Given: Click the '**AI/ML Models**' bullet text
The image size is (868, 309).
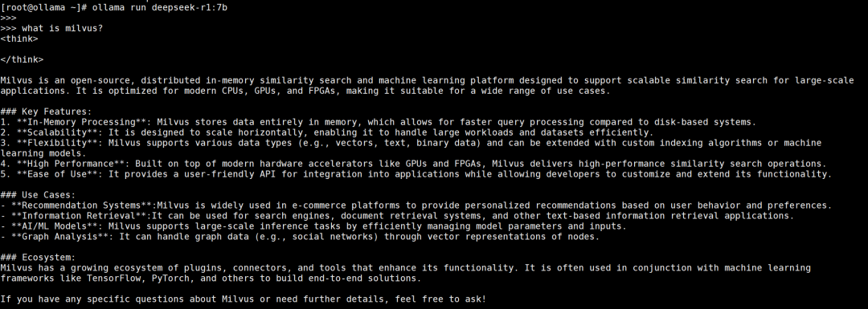Looking at the screenshot, I should click(x=55, y=226).
